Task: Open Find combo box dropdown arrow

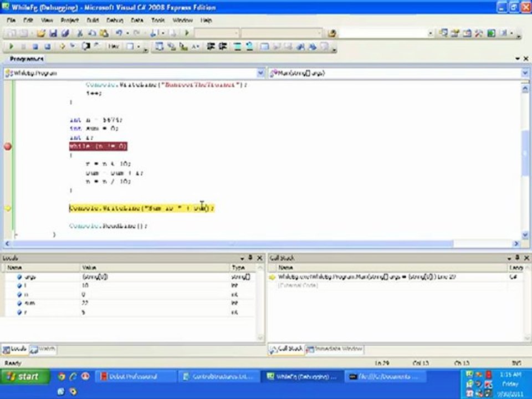Action: [430, 33]
